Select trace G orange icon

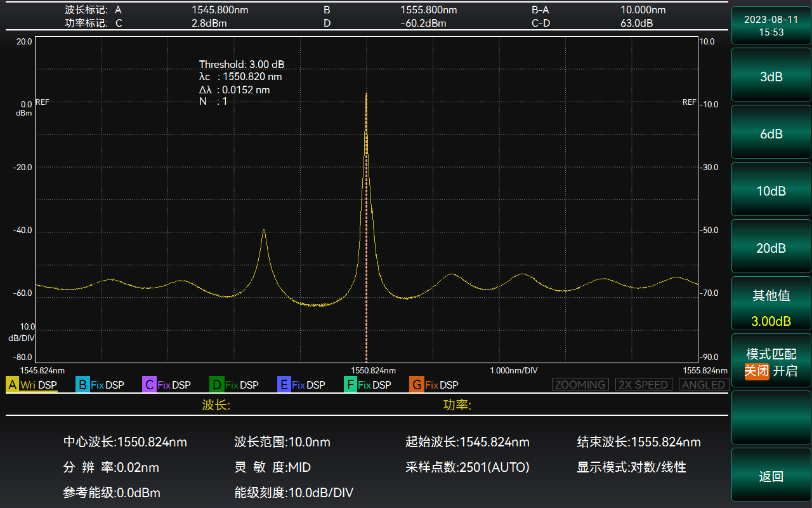(417, 385)
